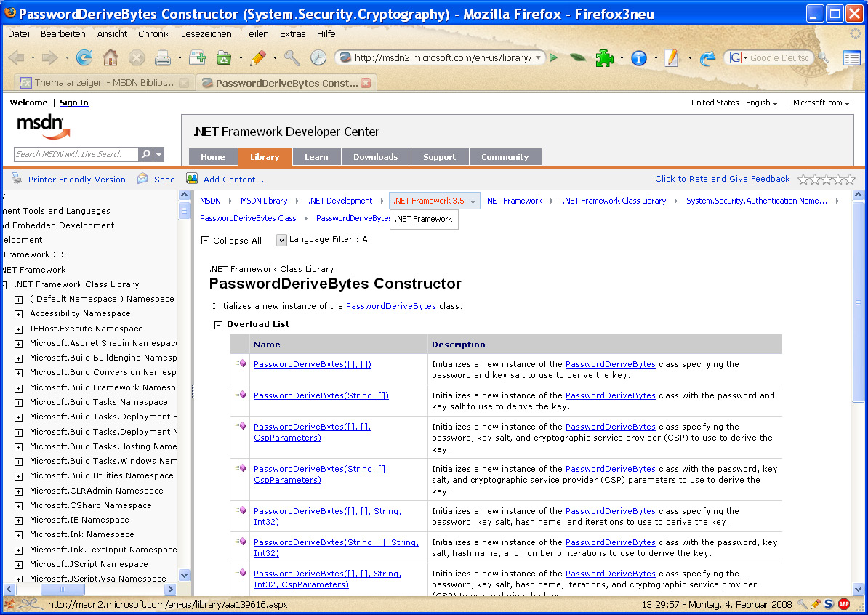The image size is (868, 615).
Task: Click the Sign In link
Action: pos(74,102)
